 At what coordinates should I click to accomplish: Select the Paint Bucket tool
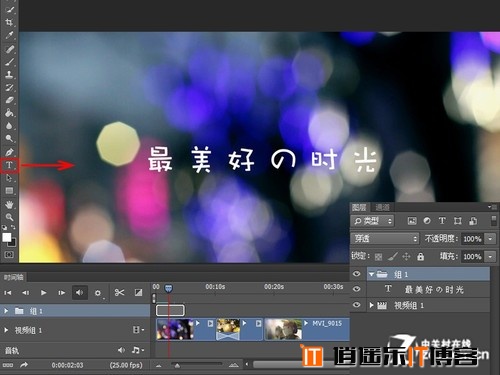point(9,113)
